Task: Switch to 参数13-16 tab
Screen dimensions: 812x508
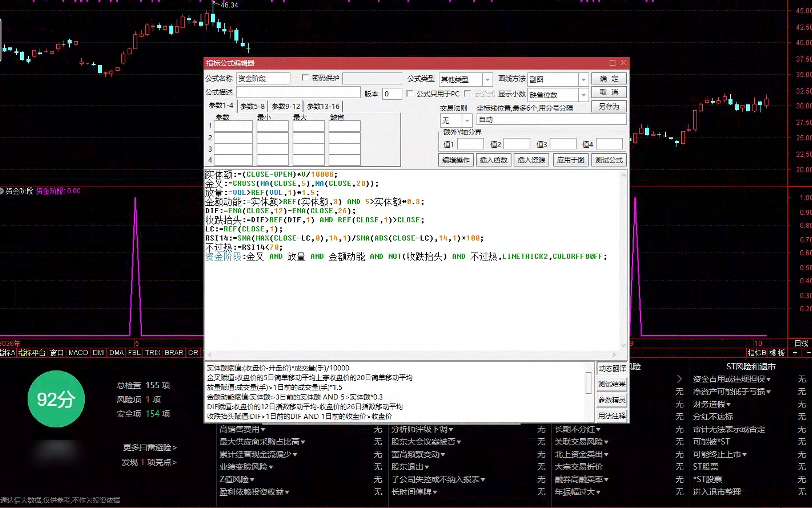Action: click(x=323, y=106)
